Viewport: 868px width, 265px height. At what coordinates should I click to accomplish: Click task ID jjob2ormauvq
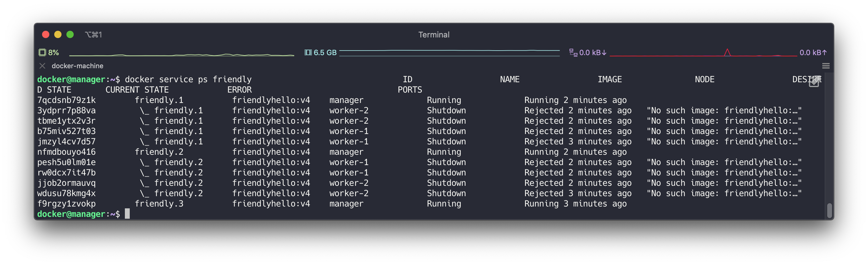pos(66,183)
